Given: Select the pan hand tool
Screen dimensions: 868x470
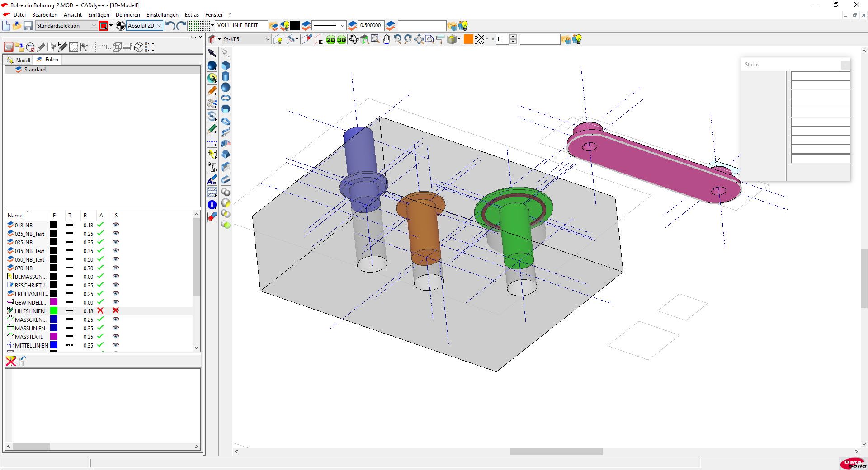Looking at the screenshot, I should [x=387, y=40].
